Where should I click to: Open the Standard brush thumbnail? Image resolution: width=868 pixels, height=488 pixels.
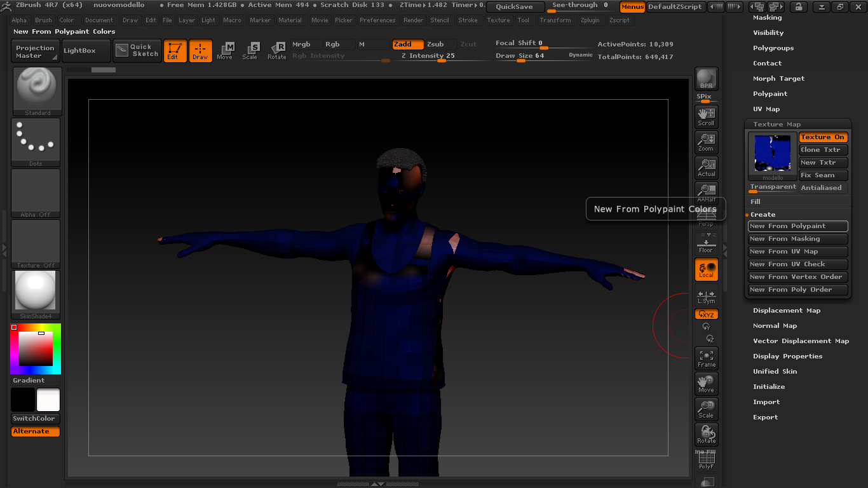[x=37, y=91]
